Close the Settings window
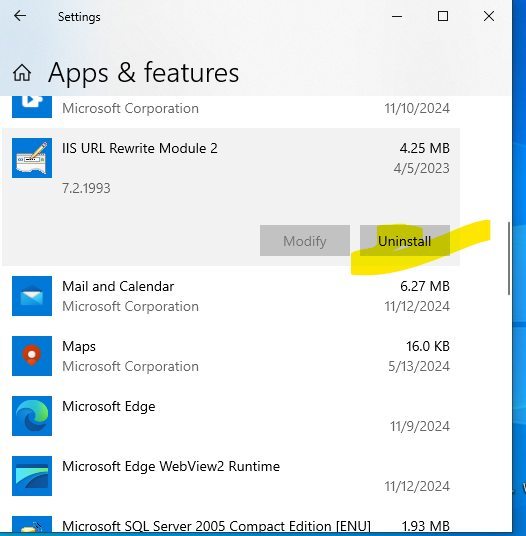 (489, 16)
